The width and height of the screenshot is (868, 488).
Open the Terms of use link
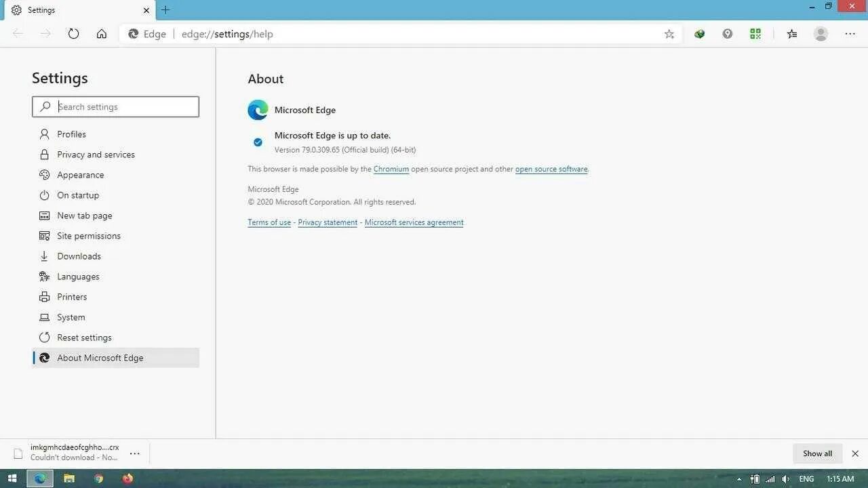click(x=269, y=222)
